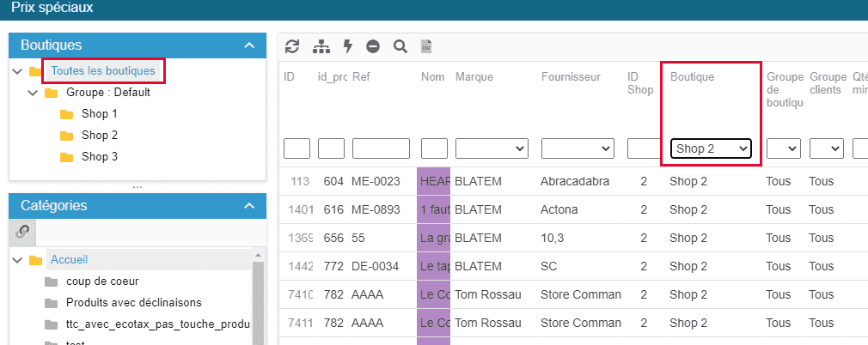Collapse the Boutiques panel
Viewport: 868px width, 345px height.
249,45
